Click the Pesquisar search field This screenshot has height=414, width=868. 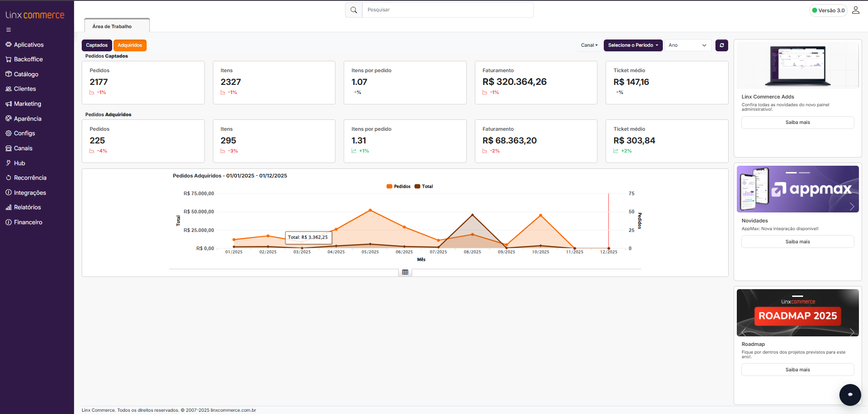point(448,10)
